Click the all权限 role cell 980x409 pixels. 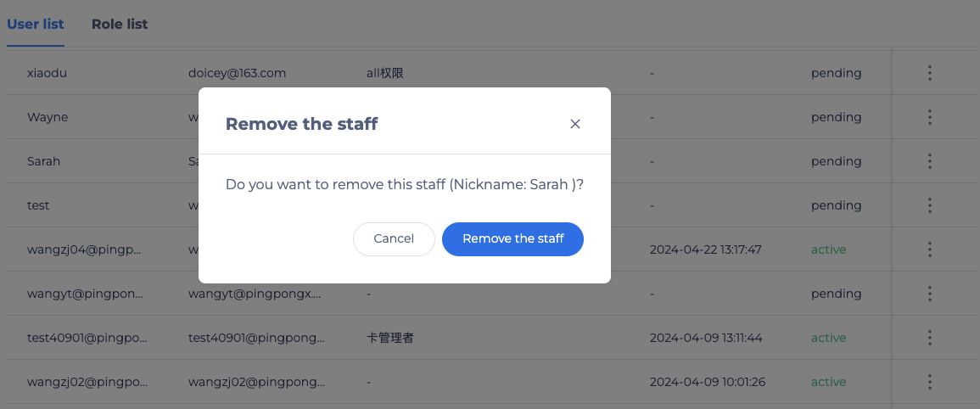[385, 73]
